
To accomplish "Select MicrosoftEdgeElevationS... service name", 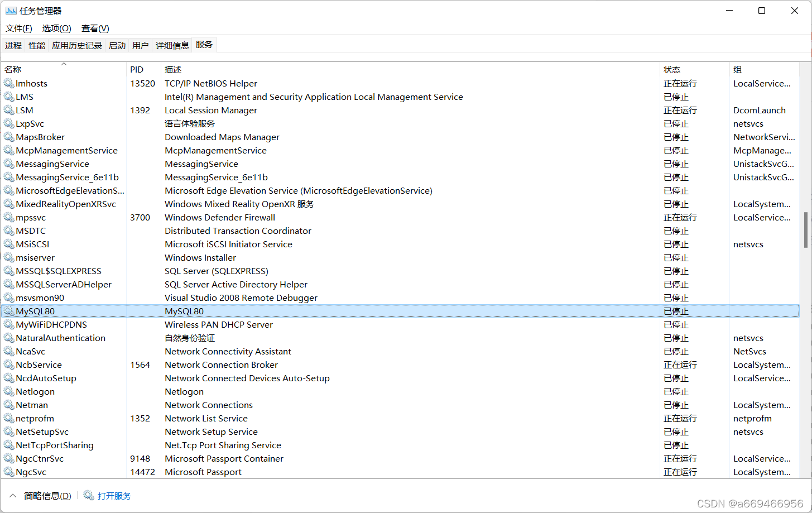I will [x=70, y=191].
